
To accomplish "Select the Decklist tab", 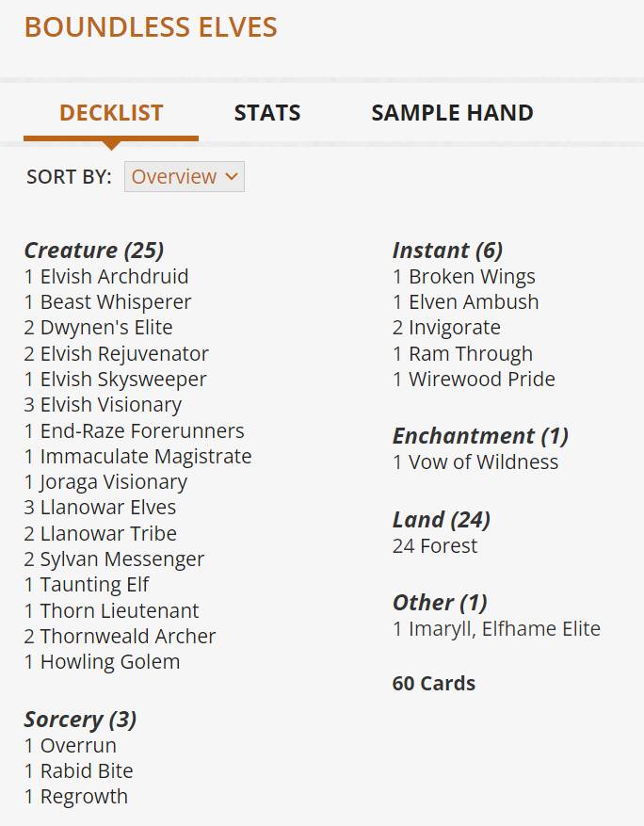I will pyautogui.click(x=111, y=113).
